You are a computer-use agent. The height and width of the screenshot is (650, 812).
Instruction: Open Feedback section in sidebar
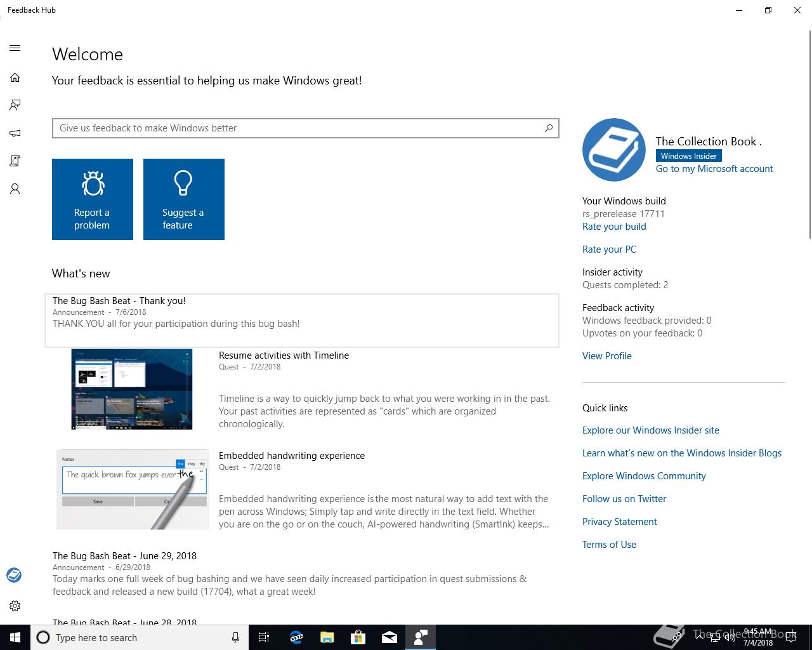(x=15, y=105)
